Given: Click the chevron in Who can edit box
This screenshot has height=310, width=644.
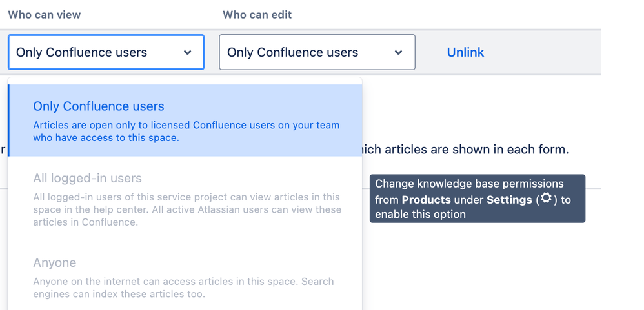Looking at the screenshot, I should pos(398,52).
